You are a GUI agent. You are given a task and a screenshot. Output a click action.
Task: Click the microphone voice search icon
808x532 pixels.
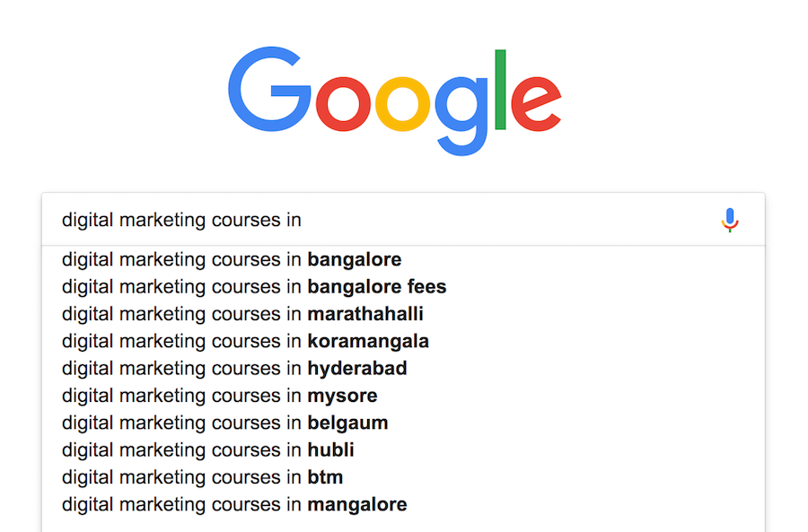[730, 221]
